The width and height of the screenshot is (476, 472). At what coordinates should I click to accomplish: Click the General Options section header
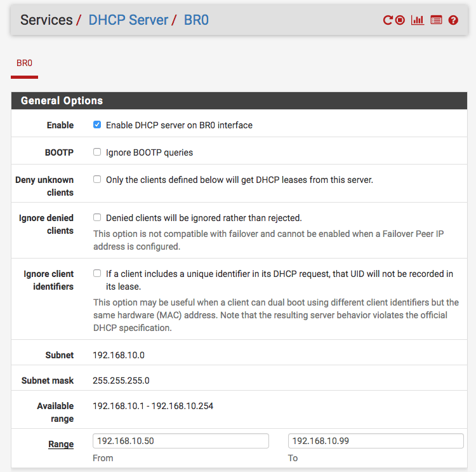[x=62, y=101]
